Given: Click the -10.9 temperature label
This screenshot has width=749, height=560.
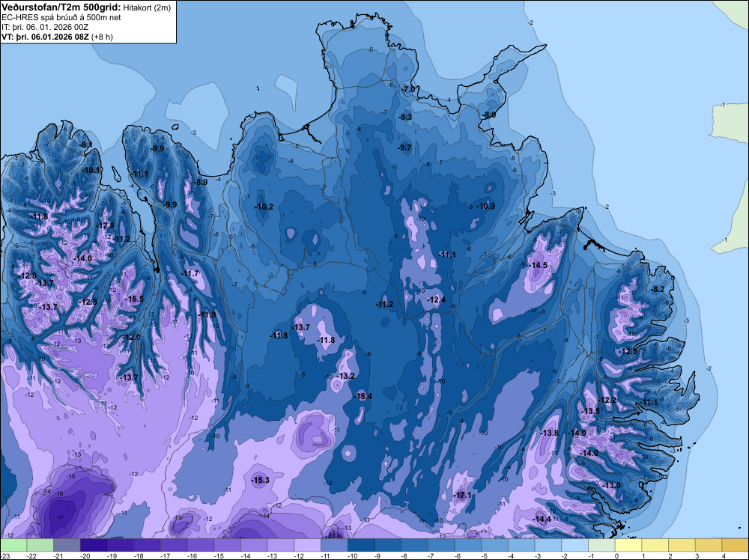Looking at the screenshot, I should [486, 206].
